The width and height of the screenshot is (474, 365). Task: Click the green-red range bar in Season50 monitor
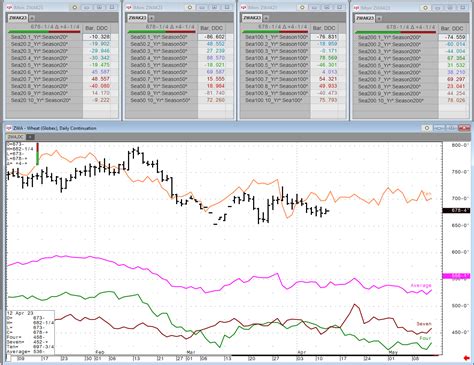(x=163, y=32)
